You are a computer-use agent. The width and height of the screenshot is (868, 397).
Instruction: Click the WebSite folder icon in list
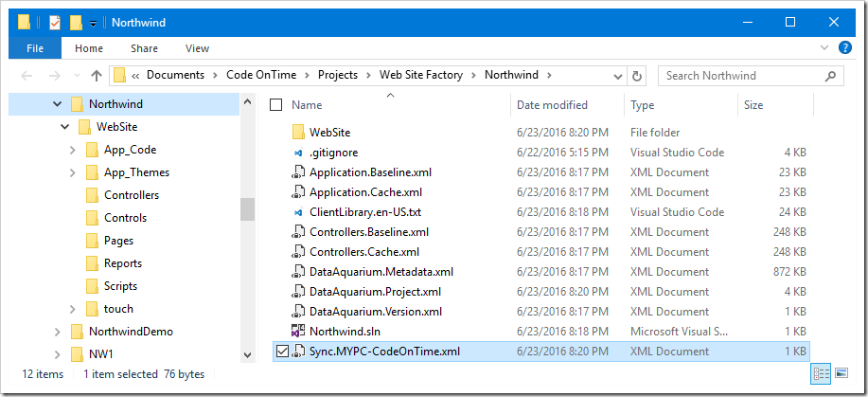click(298, 133)
